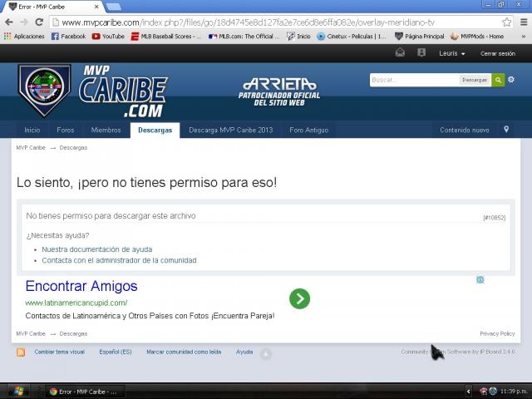Switch to the Foros tab
Image resolution: width=532 pixels, height=399 pixels.
[x=65, y=130]
